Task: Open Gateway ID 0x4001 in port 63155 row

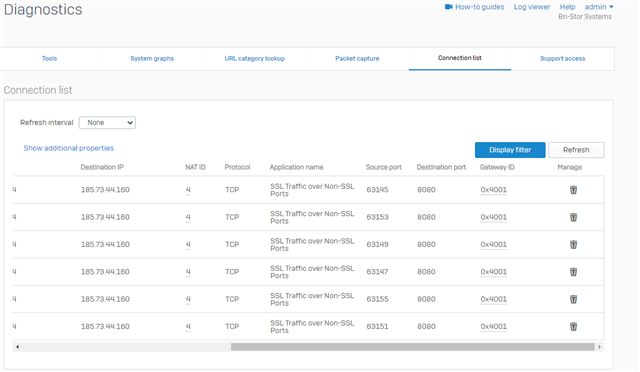Action: (493, 299)
